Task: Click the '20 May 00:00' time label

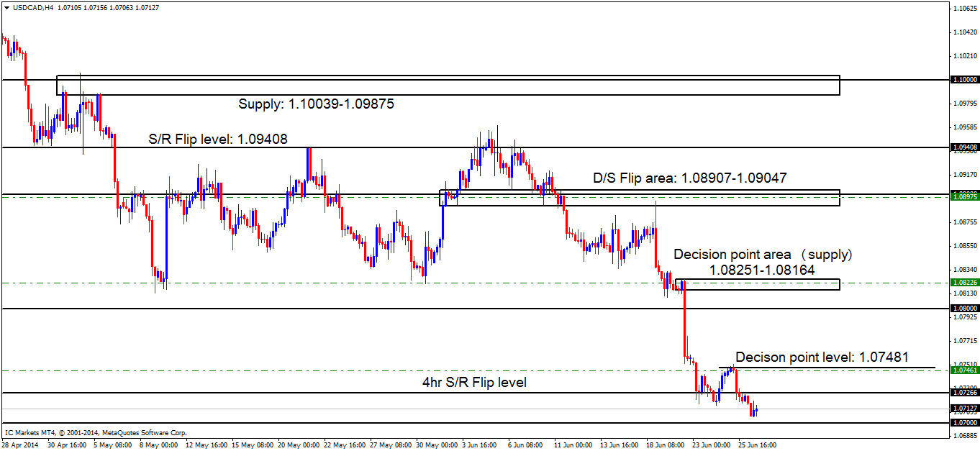Action: tap(299, 445)
